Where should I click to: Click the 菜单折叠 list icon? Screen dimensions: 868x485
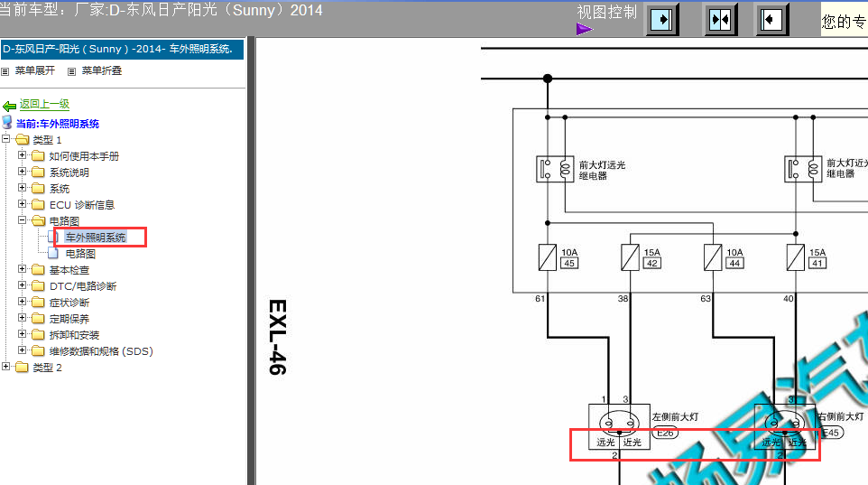71,71
